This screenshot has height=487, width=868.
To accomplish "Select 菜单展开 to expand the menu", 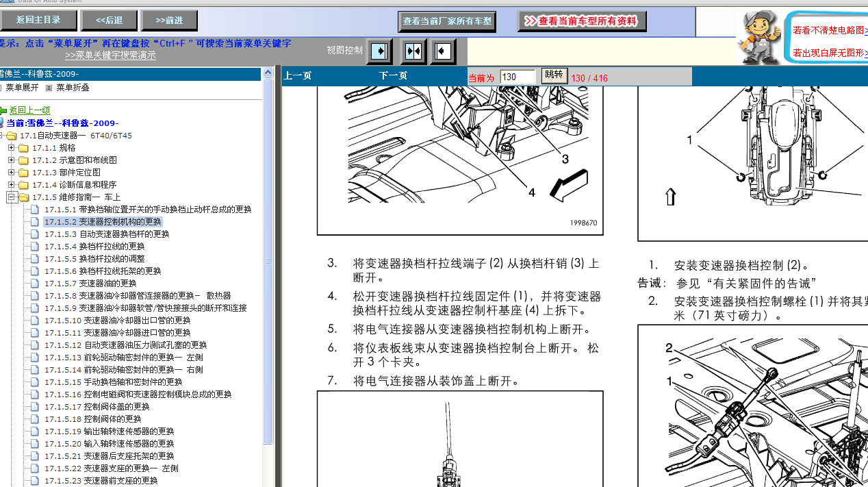I will (x=22, y=88).
